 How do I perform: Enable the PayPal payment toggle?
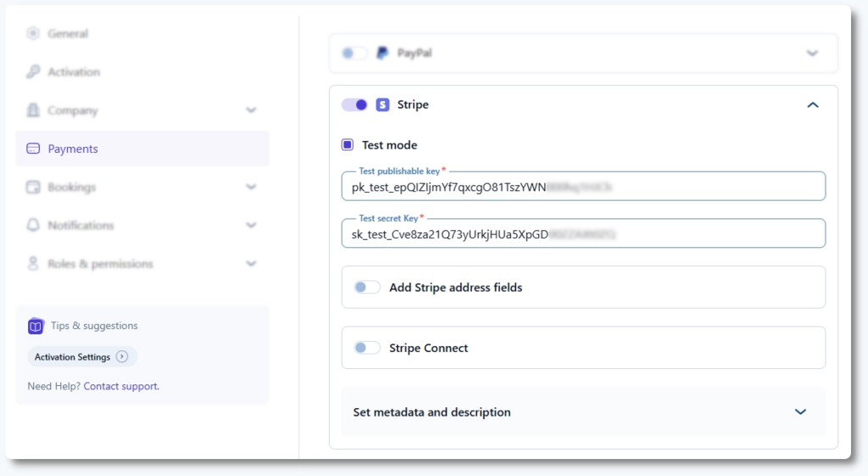point(354,53)
